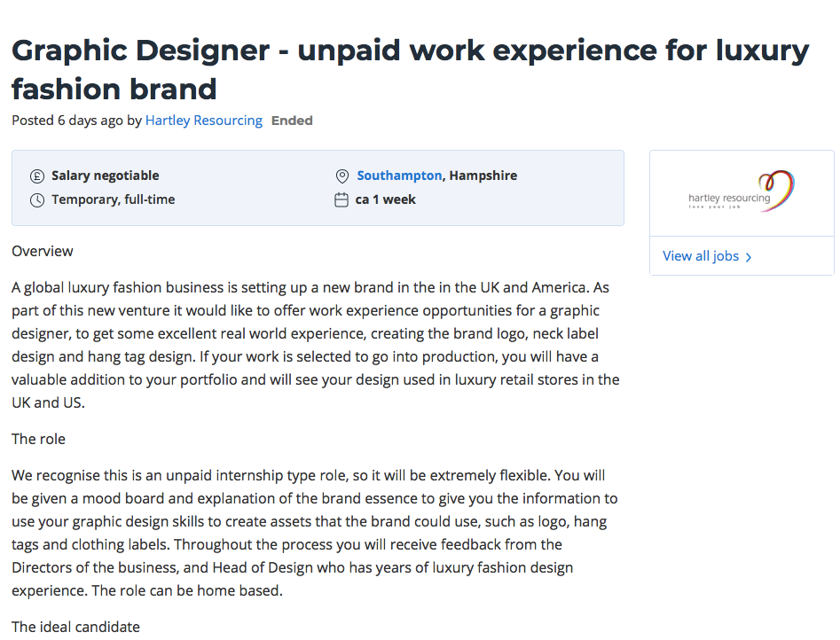Viewport: 840px width, 640px height.
Task: Click the Graphic Designer job title heading
Action: point(410,69)
